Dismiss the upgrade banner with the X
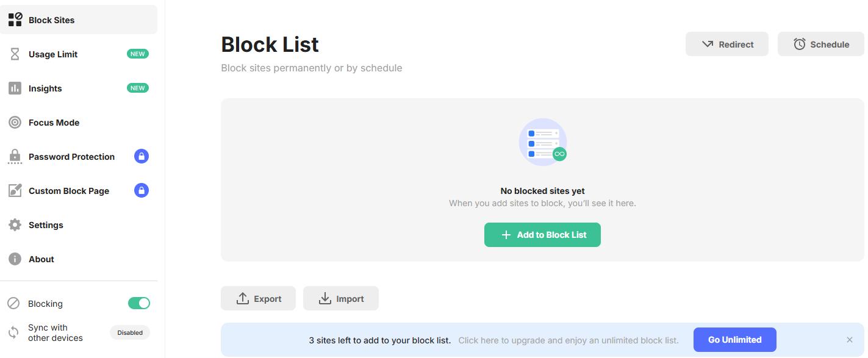Image resolution: width=868 pixels, height=358 pixels. tap(849, 340)
